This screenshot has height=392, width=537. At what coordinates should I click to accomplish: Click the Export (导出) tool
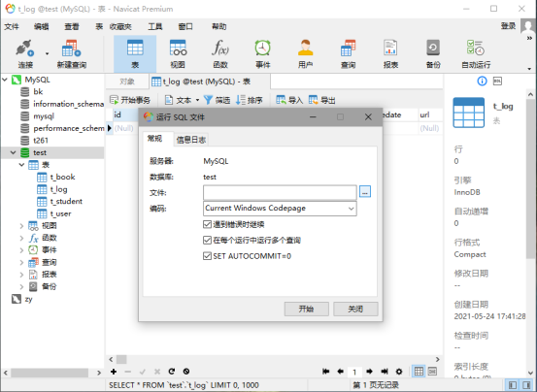[x=322, y=100]
